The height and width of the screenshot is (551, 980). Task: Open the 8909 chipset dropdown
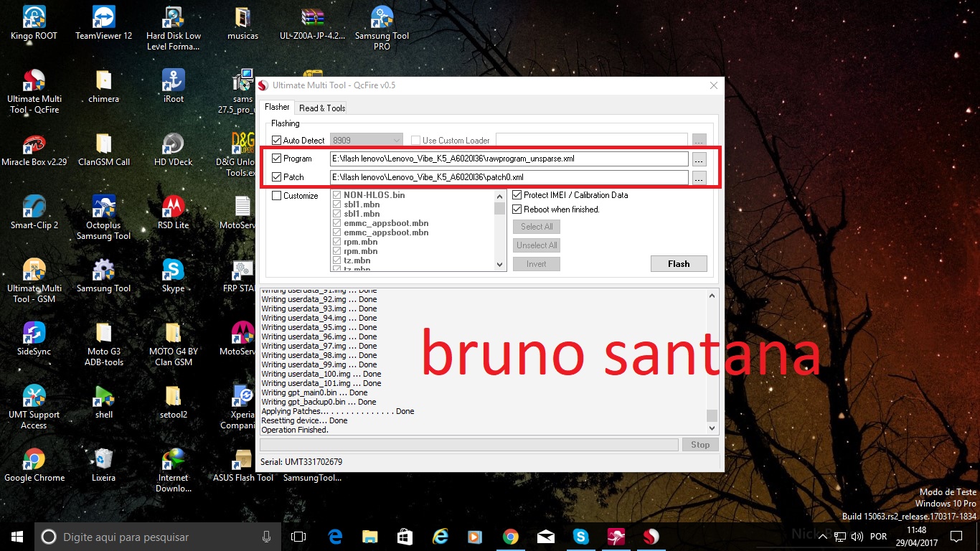pos(366,141)
